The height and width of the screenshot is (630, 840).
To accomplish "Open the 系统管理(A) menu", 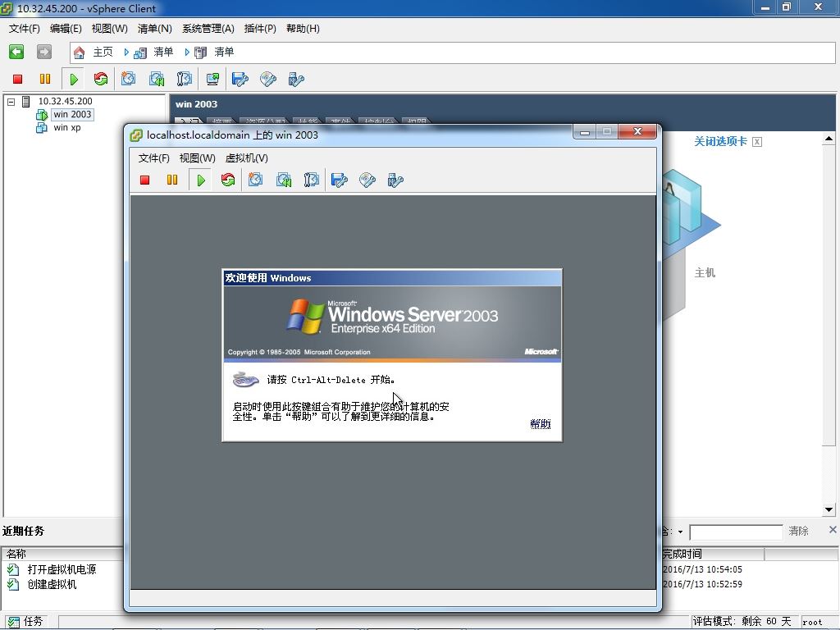I will 208,29.
